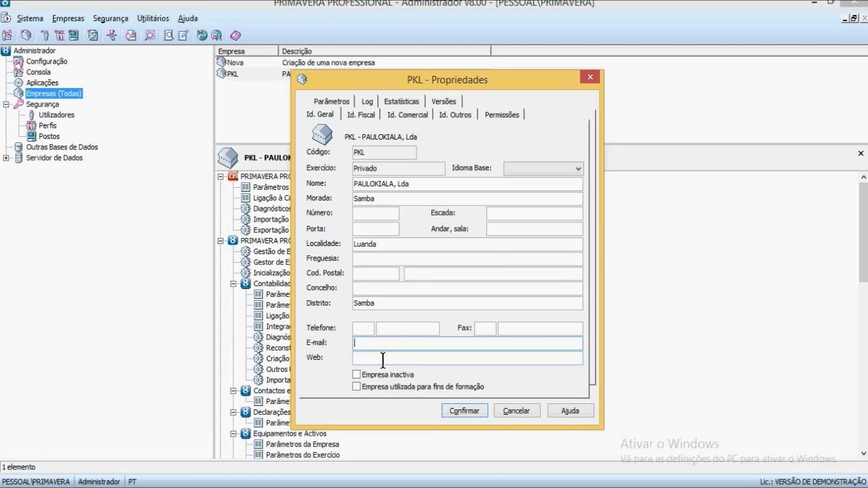
Task: Select the Perfis group icon
Action: click(x=31, y=125)
